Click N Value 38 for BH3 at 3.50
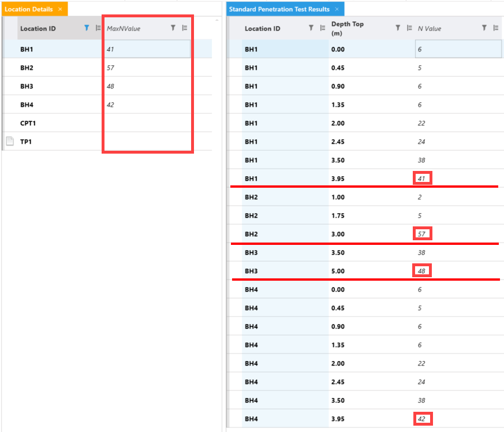Image resolution: width=504 pixels, height=432 pixels. (x=458, y=252)
